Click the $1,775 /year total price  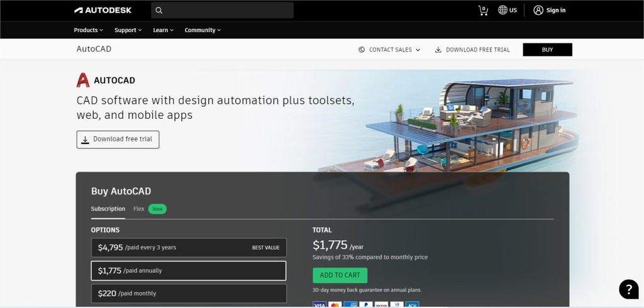(x=338, y=245)
